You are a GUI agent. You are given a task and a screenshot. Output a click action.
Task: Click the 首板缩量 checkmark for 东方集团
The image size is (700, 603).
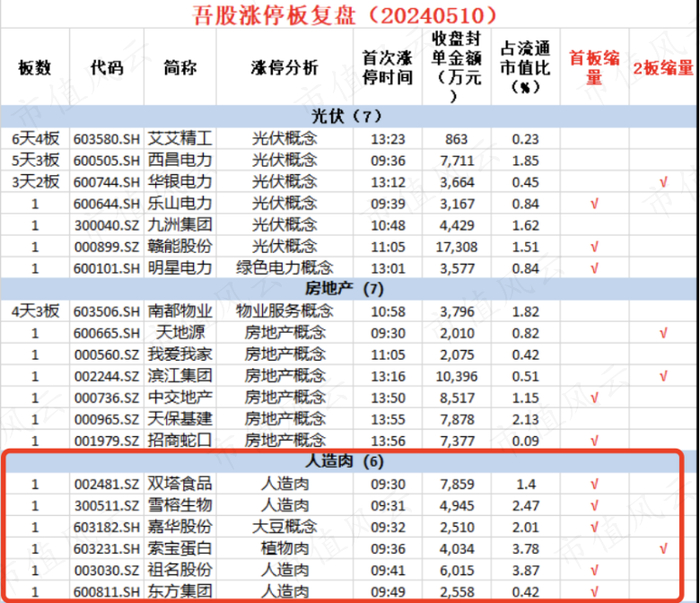point(594,592)
